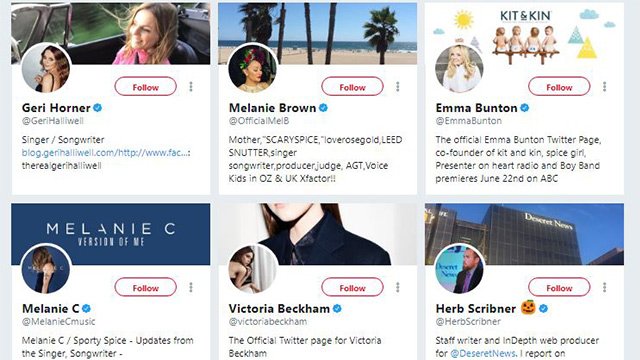640x360 pixels.
Task: Open more options menu on Emma Bunton card
Action: click(x=604, y=87)
